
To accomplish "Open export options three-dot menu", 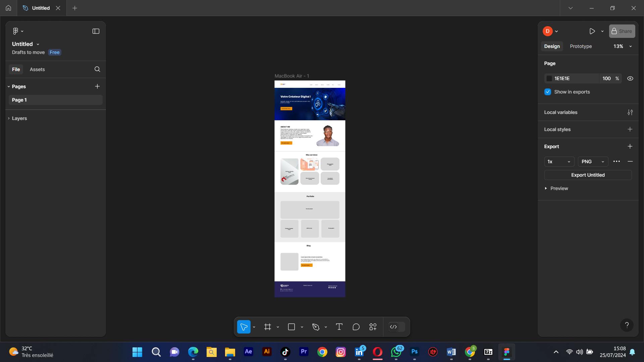I will [616, 161].
